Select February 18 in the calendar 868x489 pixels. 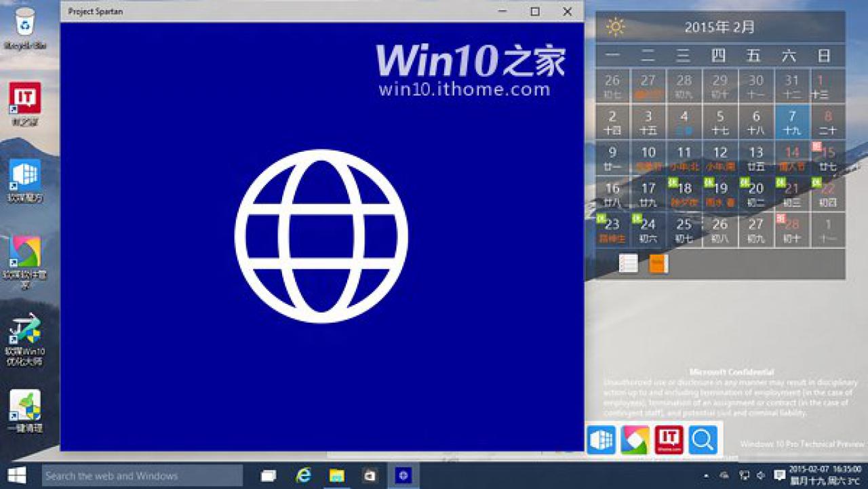[684, 194]
